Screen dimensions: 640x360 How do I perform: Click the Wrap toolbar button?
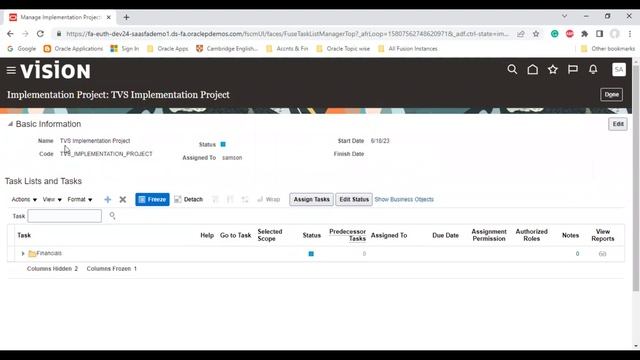tap(269, 200)
